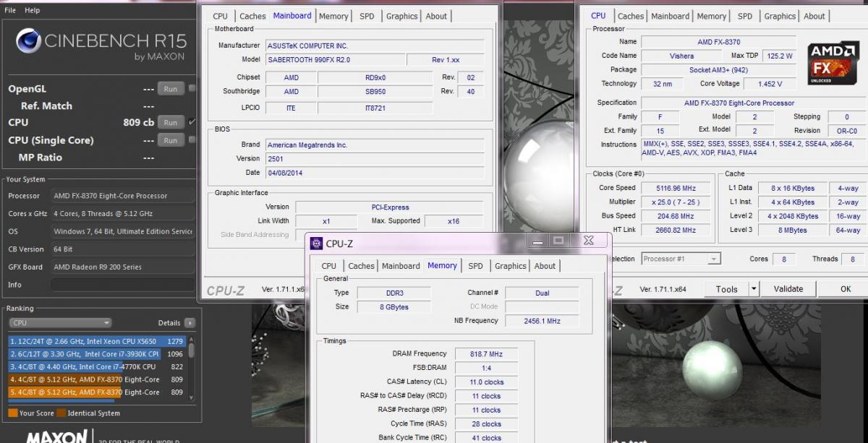The image size is (868, 443).
Task: Close the front CPU-Z Memory window
Action: point(588,240)
